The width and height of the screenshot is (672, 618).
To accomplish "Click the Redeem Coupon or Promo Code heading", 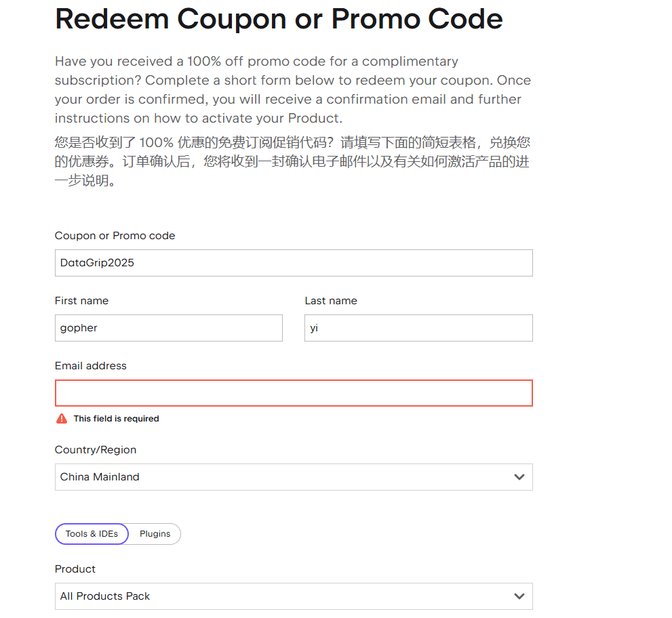I will click(x=279, y=19).
